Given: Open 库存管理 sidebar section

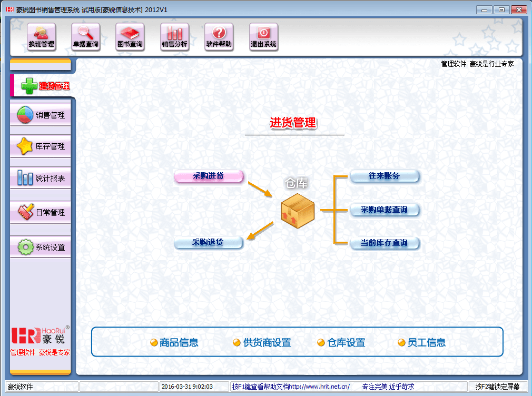Looking at the screenshot, I should pos(41,146).
